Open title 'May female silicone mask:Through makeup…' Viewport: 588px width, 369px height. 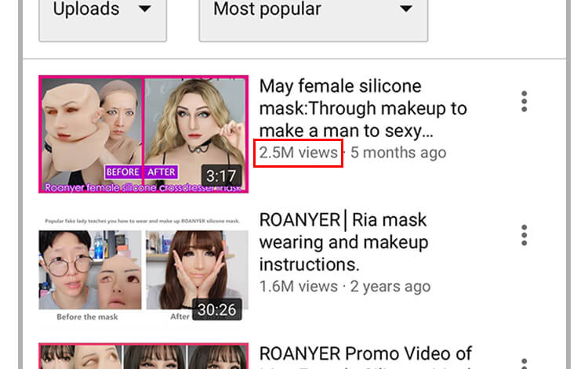[363, 108]
